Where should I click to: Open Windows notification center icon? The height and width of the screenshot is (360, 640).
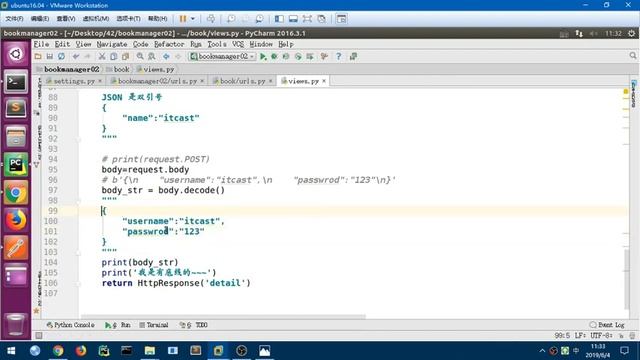pos(624,351)
